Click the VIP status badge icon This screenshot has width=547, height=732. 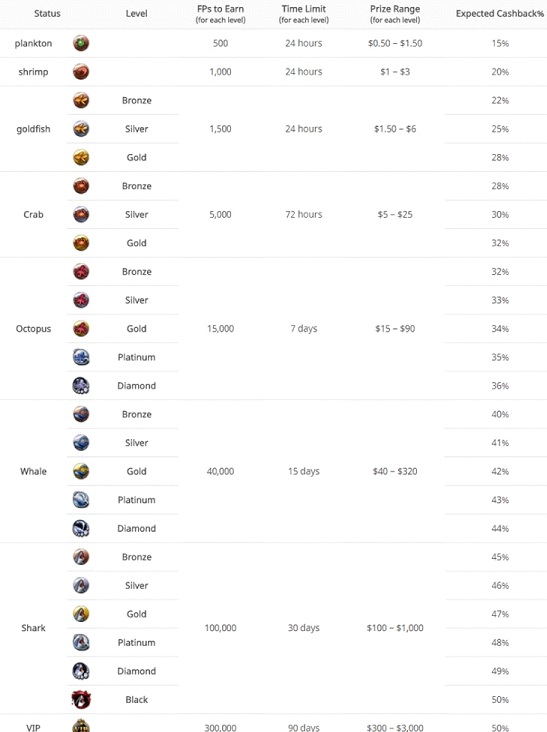(81, 726)
